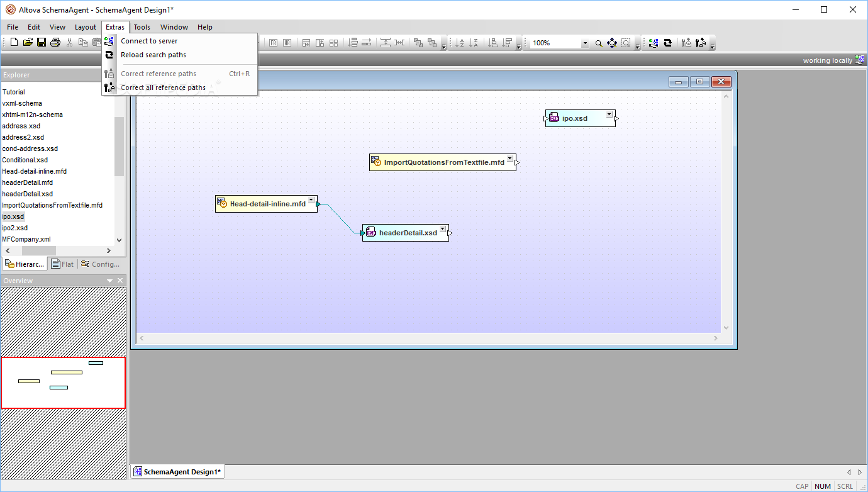868x492 pixels.
Task: Switch to the Config explorer tab
Action: [x=100, y=264]
